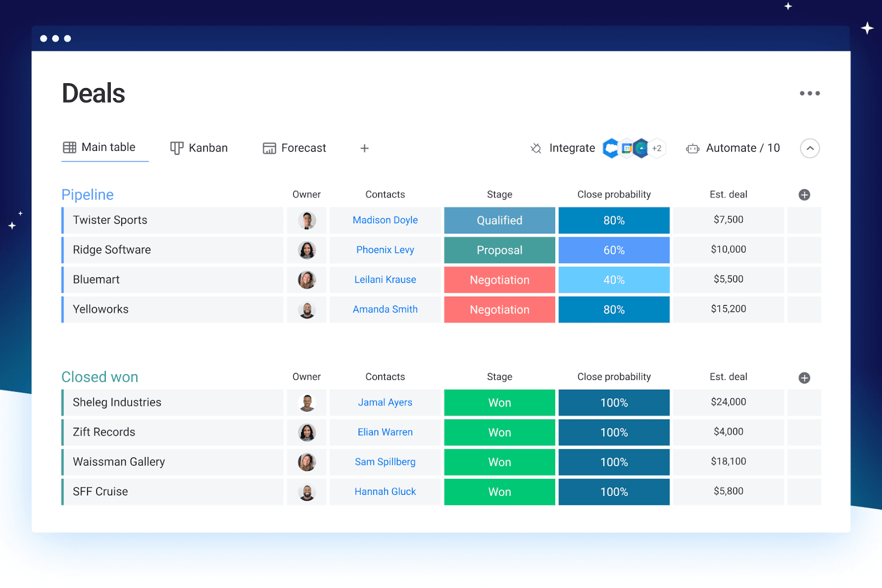Click the Automate robot icon
This screenshot has width=882, height=588.
pyautogui.click(x=692, y=148)
